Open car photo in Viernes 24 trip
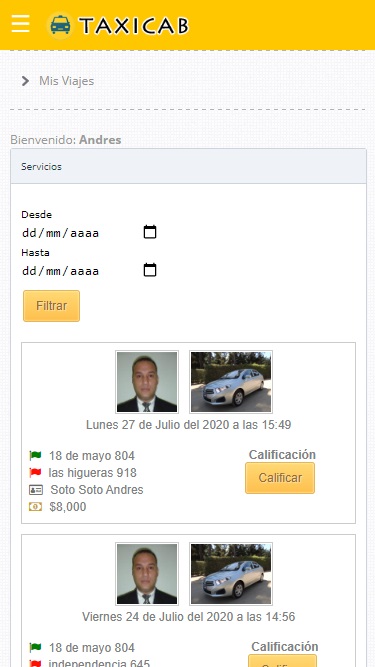 click(231, 574)
